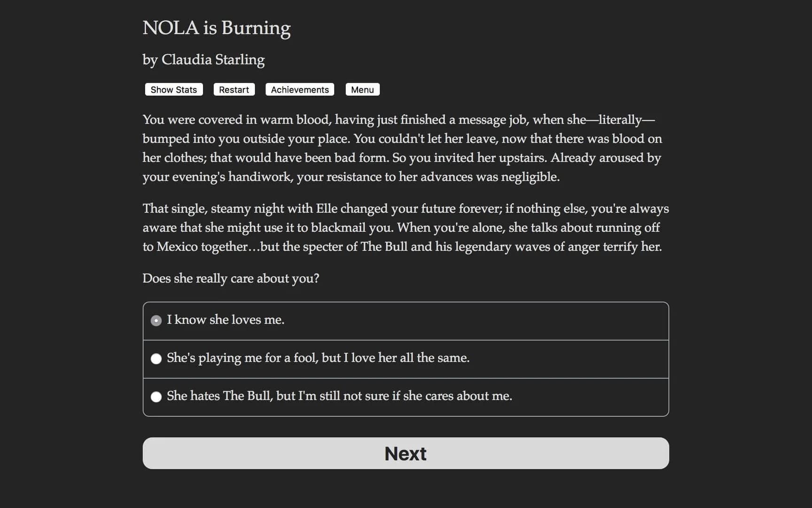Open the Achievements screen
This screenshot has height=508, width=812.
coord(299,89)
